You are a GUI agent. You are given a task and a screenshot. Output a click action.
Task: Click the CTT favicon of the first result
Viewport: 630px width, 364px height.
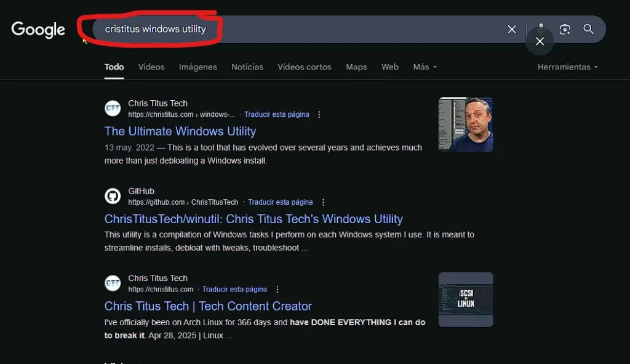(x=113, y=108)
